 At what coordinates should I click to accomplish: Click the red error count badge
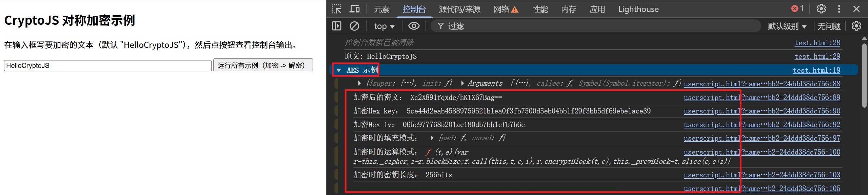point(797,9)
